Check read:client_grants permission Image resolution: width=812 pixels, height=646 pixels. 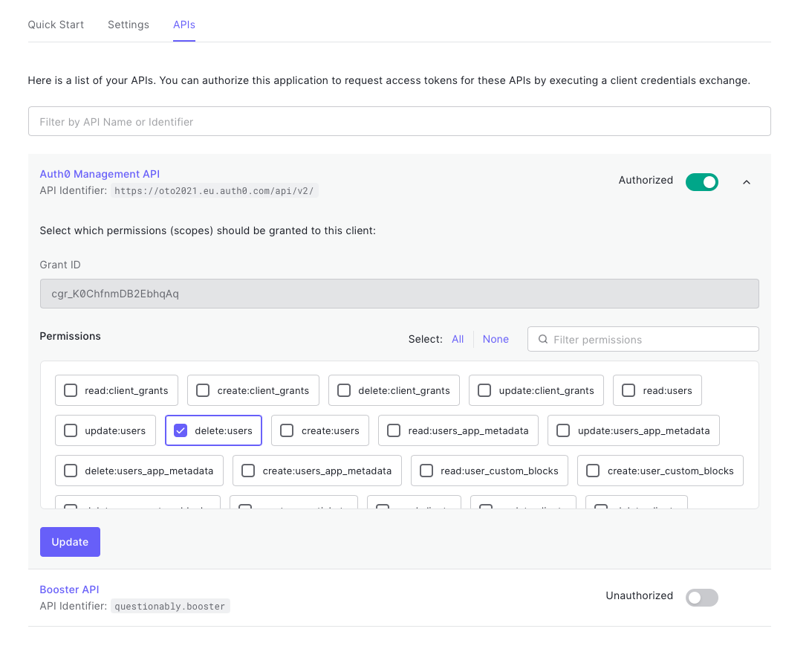coord(71,390)
